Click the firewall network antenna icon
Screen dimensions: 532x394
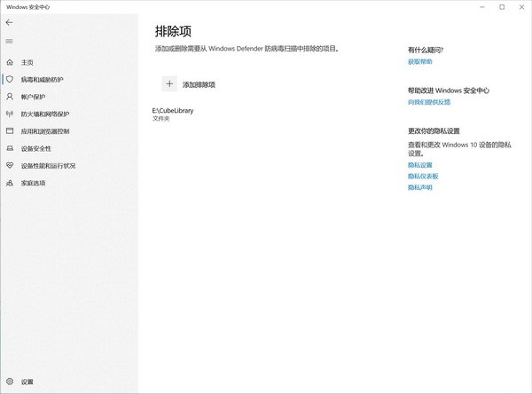click(x=10, y=114)
